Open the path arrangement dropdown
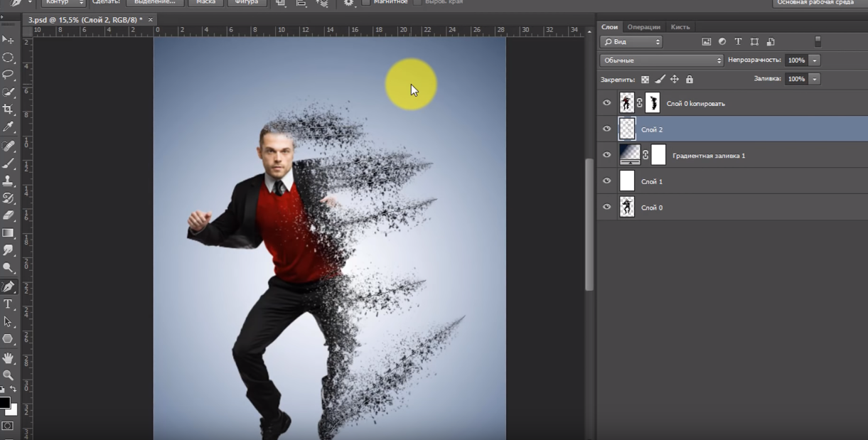The height and width of the screenshot is (440, 868). [x=322, y=3]
